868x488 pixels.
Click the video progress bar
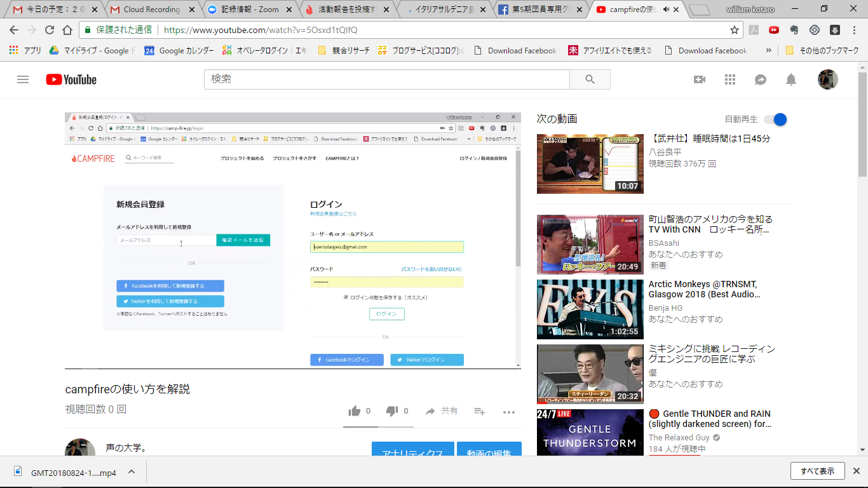point(292,369)
